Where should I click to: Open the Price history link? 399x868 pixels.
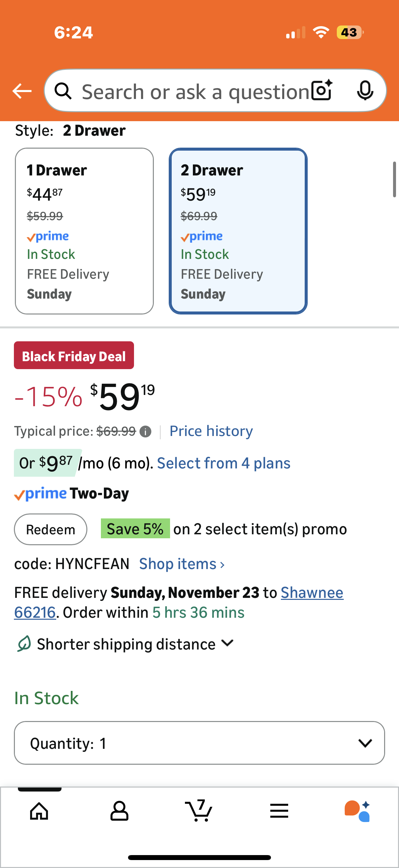pos(211,431)
